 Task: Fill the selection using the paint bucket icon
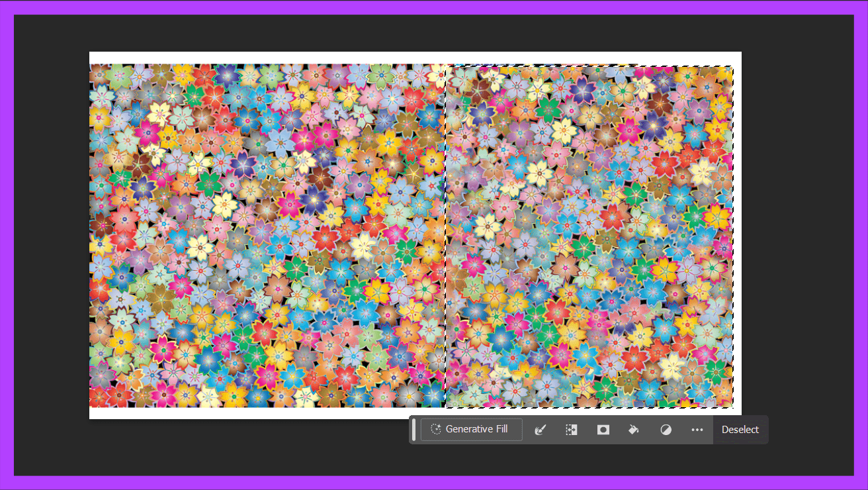coord(634,430)
